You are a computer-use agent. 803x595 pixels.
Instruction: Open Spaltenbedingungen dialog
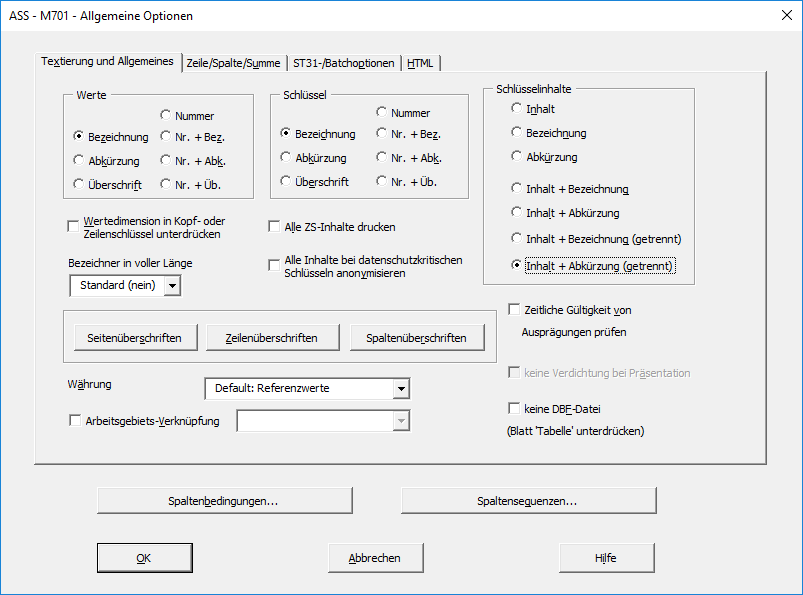pyautogui.click(x=225, y=500)
